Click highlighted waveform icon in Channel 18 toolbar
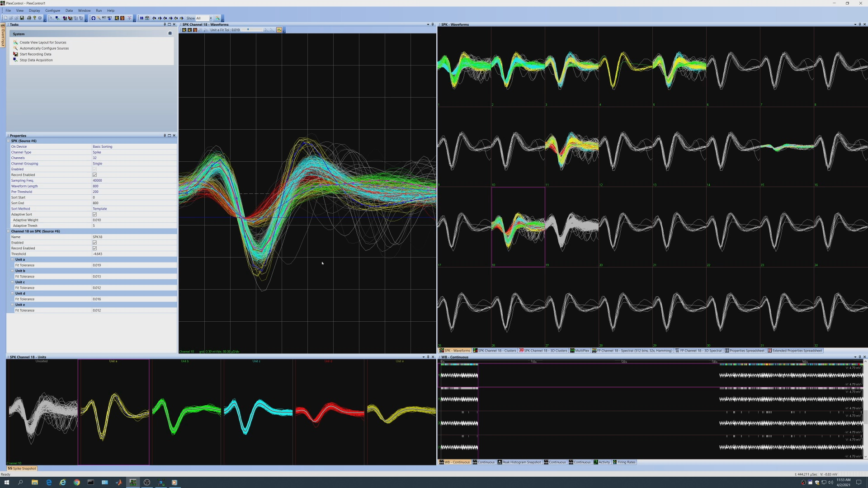The height and width of the screenshot is (488, 868). pos(279,30)
